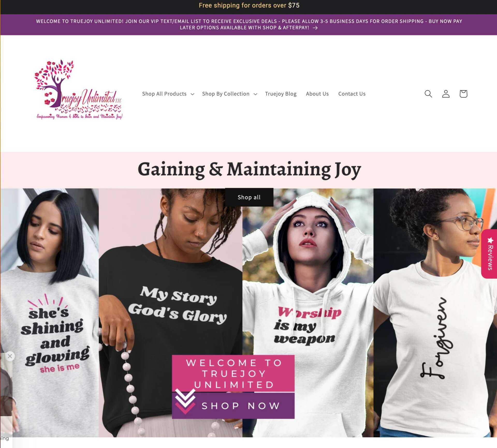Viewport: 497px width, 448px height.
Task: Open the About Us page
Action: coord(317,94)
